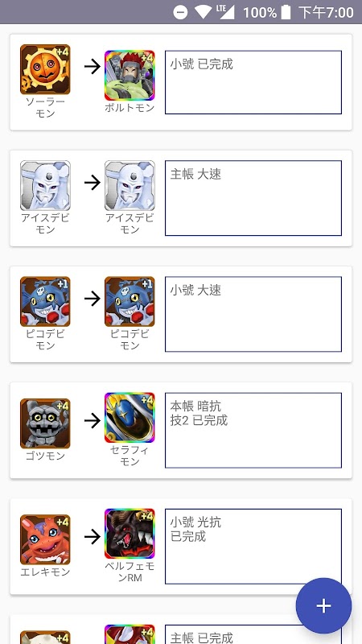
Task: Tap the ボルトモン target icon
Action: pos(130,76)
